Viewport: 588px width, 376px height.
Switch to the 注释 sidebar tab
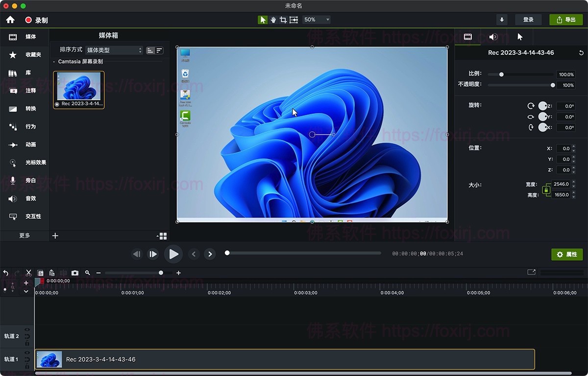tap(24, 91)
